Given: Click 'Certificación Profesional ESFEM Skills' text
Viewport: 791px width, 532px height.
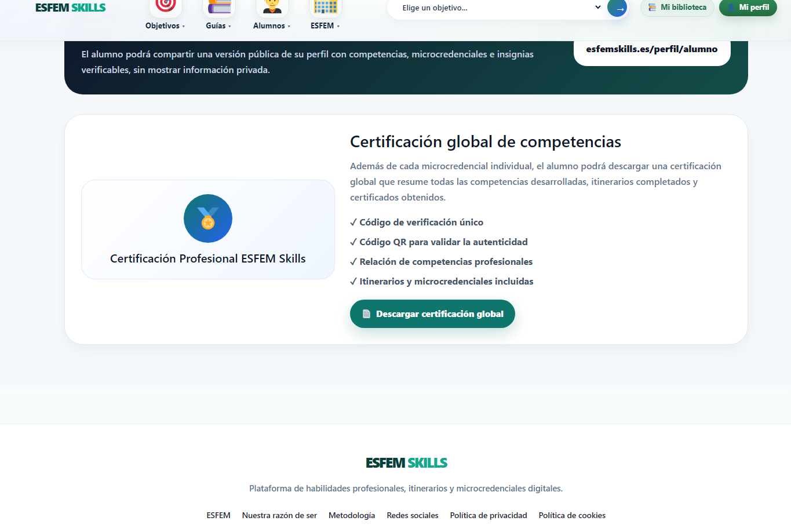Looking at the screenshot, I should 208,258.
